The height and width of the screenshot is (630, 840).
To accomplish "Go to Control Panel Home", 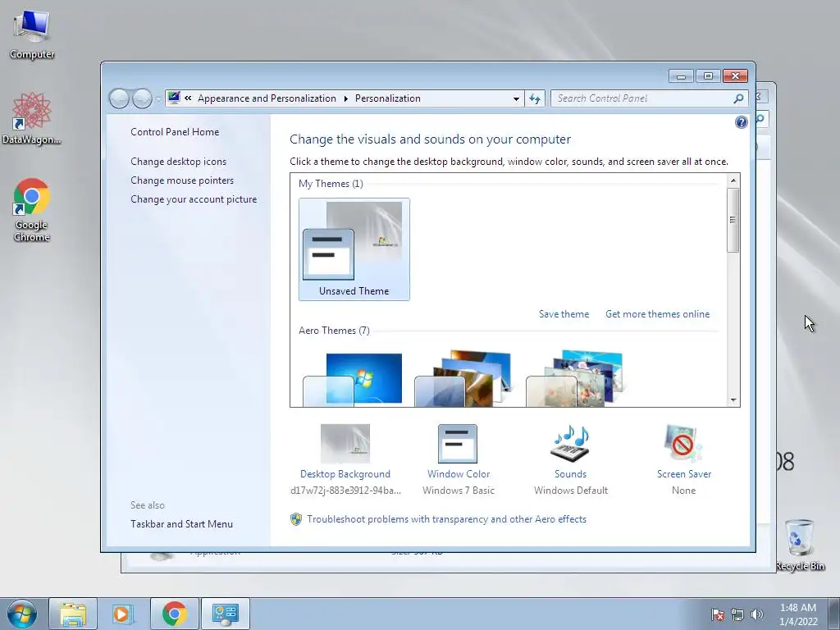I will (175, 132).
